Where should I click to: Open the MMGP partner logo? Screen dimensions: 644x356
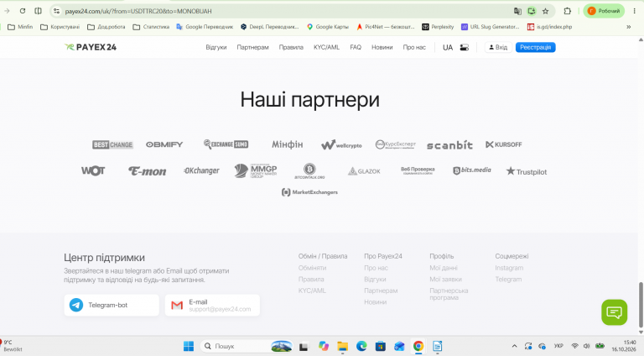click(256, 170)
